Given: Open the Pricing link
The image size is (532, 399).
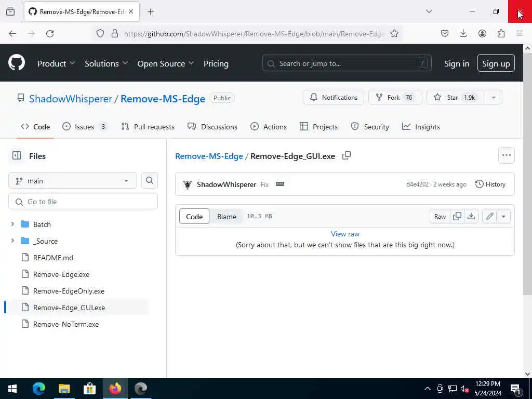Looking at the screenshot, I should point(216,63).
